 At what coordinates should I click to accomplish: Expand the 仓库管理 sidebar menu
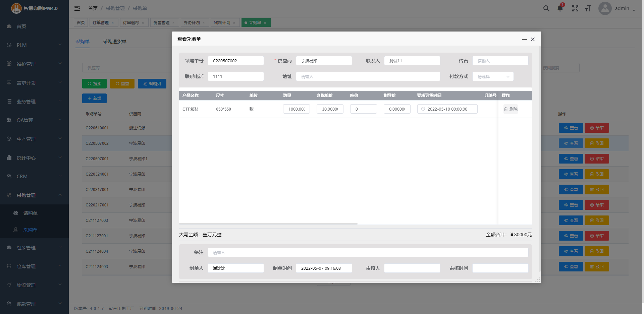coord(34,266)
